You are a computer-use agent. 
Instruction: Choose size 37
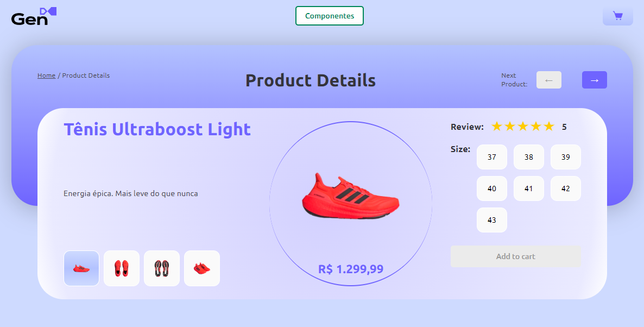[492, 157]
